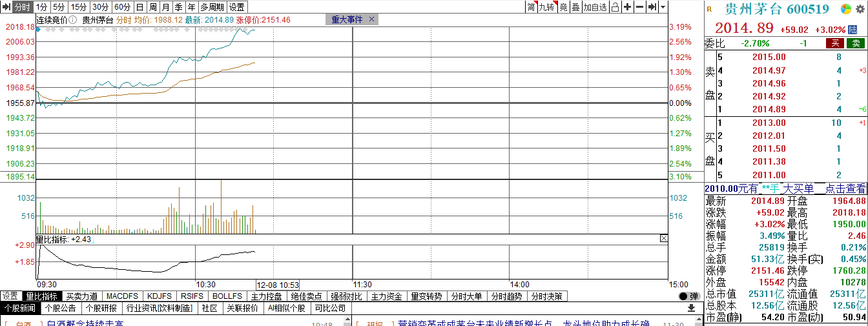Click the 重大事件 label

347,19
